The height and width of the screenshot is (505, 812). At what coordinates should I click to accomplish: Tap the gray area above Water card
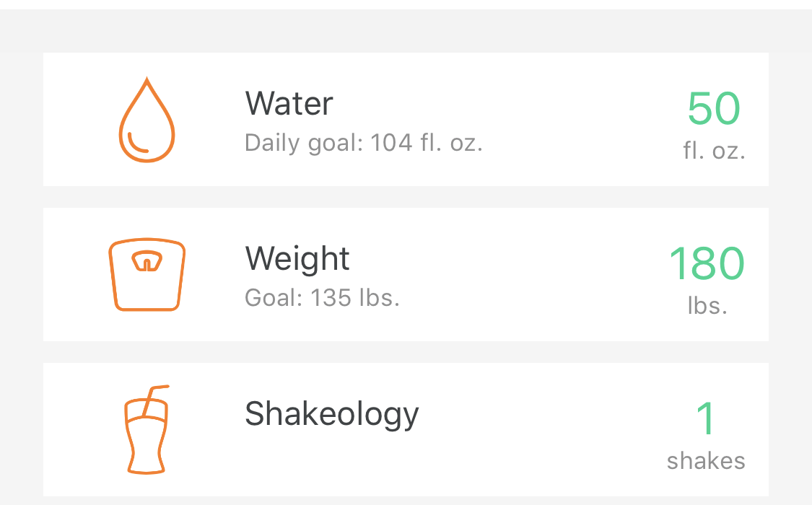(406, 31)
